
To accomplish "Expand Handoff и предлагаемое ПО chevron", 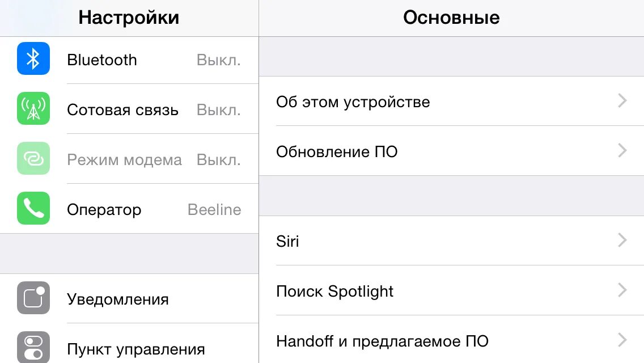I will (622, 340).
